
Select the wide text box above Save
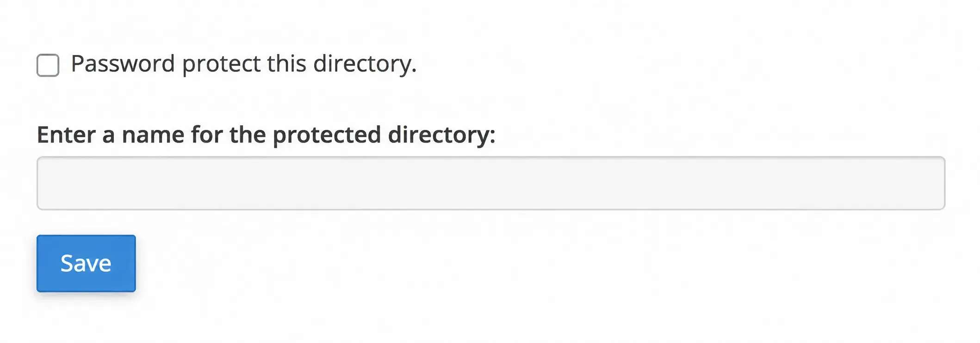point(491,183)
